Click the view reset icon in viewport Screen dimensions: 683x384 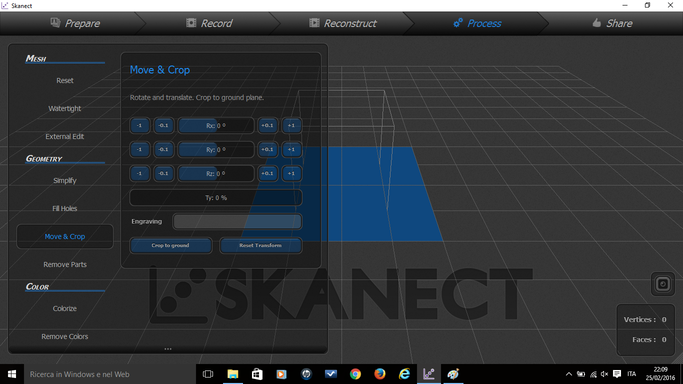point(663,284)
